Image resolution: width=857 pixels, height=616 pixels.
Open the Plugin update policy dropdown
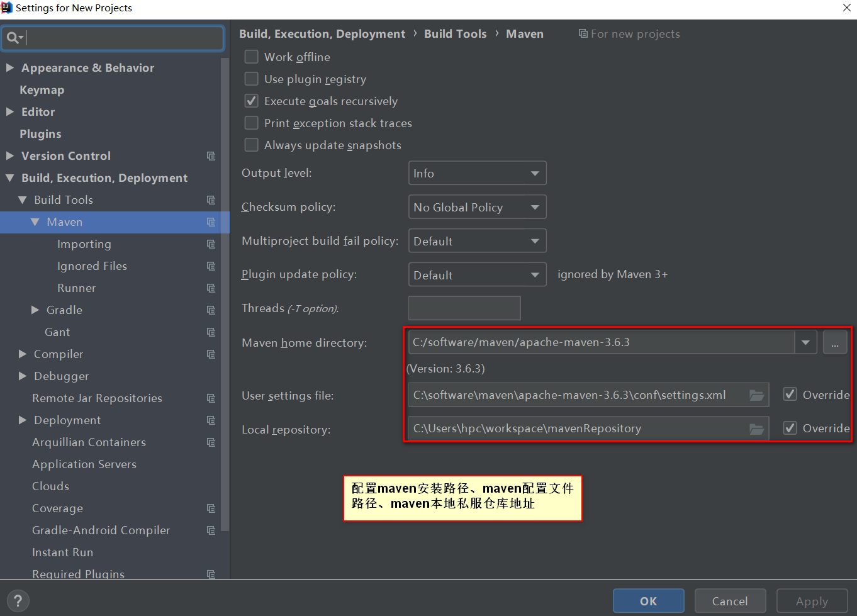477,275
